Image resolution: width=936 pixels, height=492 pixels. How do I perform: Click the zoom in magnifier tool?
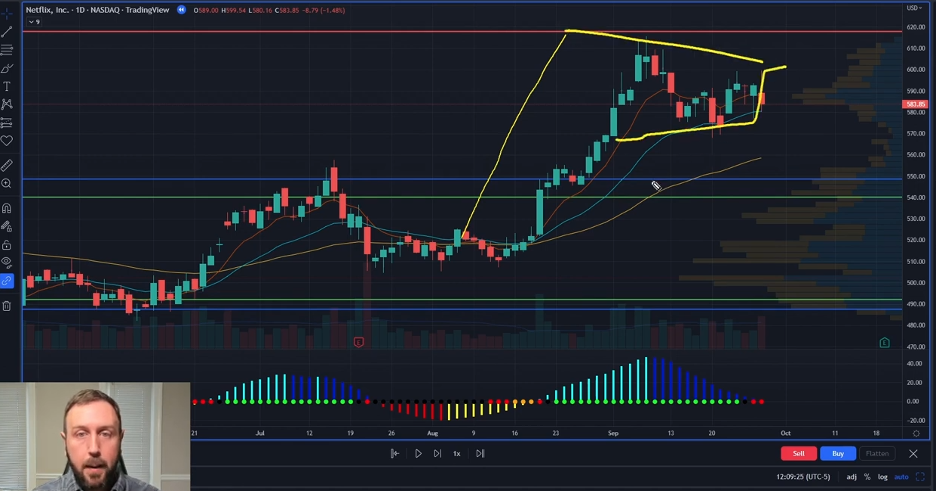tap(7, 184)
